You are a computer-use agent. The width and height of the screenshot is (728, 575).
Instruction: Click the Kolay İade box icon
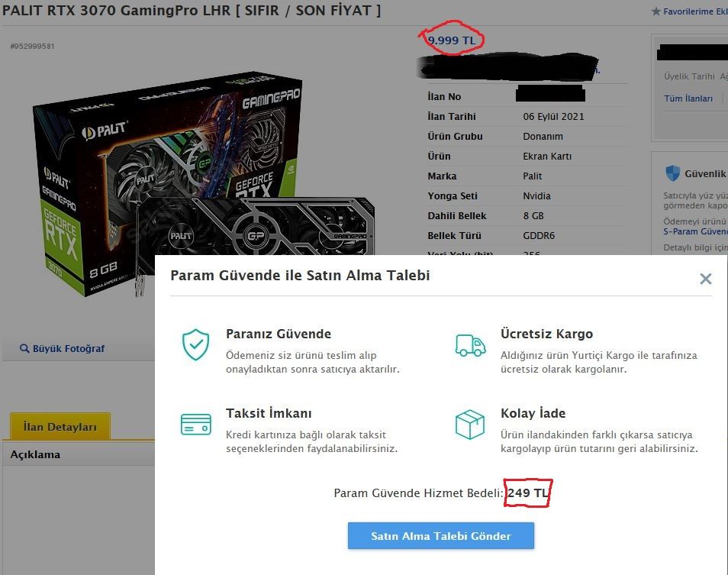point(470,424)
